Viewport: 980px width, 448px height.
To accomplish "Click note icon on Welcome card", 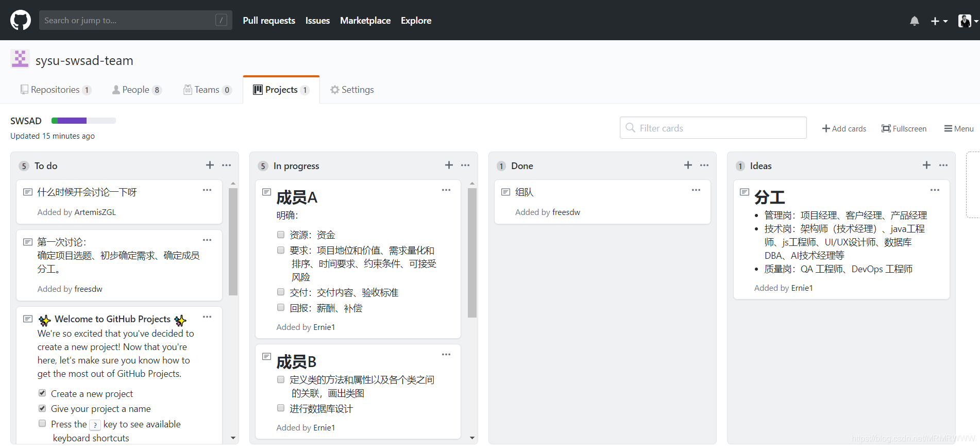I will tap(28, 319).
